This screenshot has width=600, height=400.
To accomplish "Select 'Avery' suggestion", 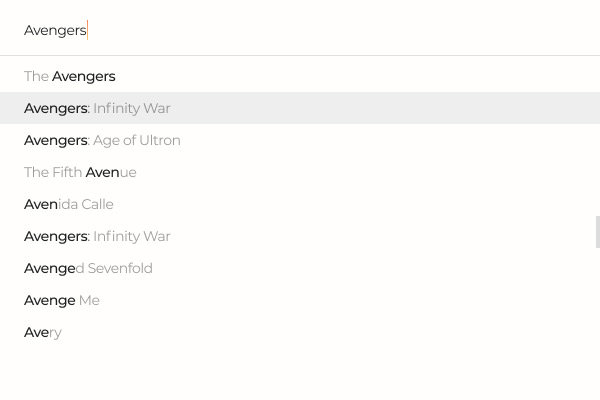I will click(x=43, y=332).
